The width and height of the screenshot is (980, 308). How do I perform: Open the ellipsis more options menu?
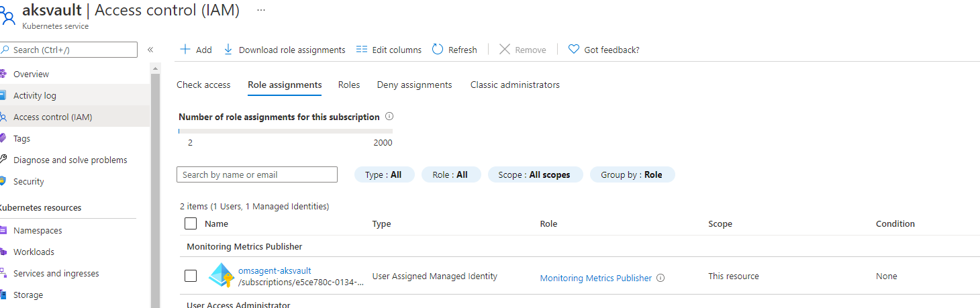tap(261, 10)
